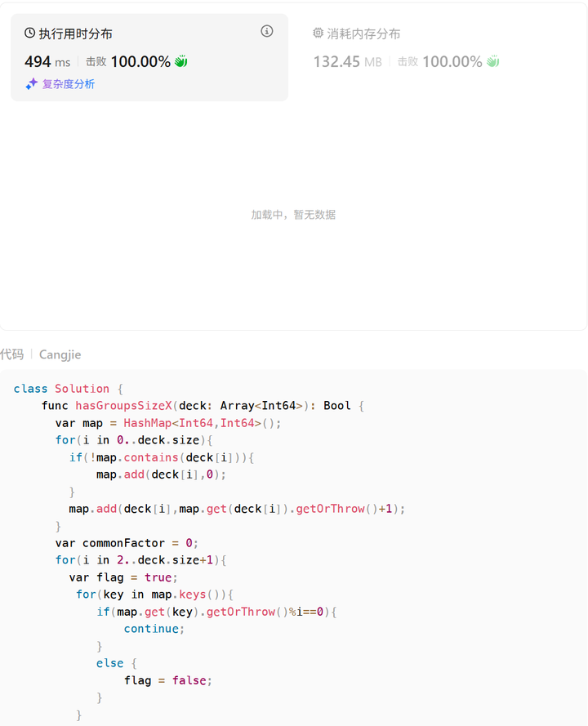The image size is (588, 726).
Task: Click the for(key in map.keys()) line
Action: point(154,595)
